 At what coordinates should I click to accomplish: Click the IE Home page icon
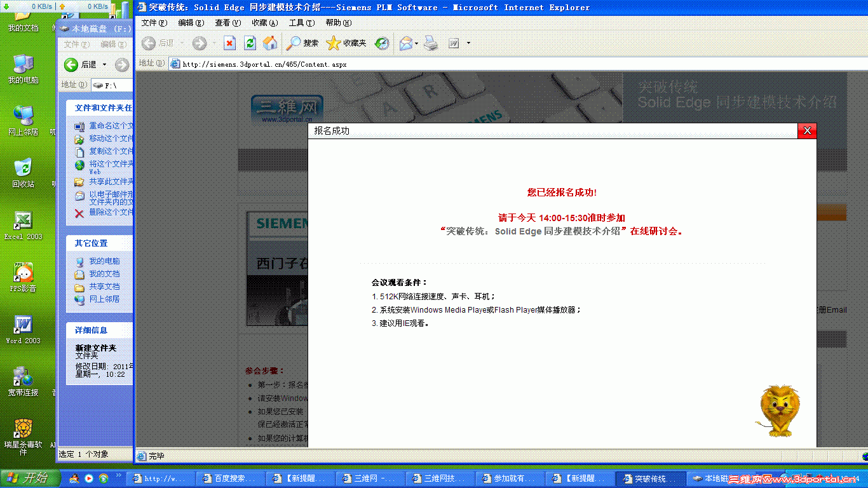tap(270, 43)
